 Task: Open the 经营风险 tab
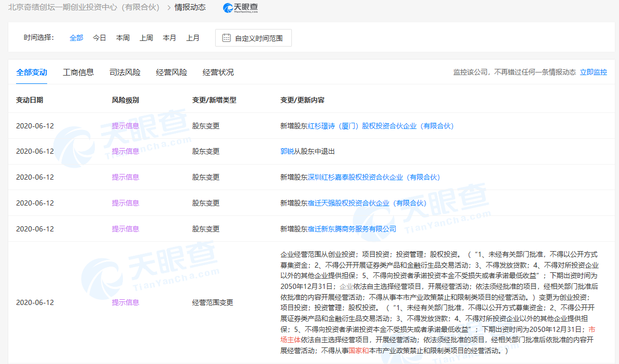[x=172, y=72]
